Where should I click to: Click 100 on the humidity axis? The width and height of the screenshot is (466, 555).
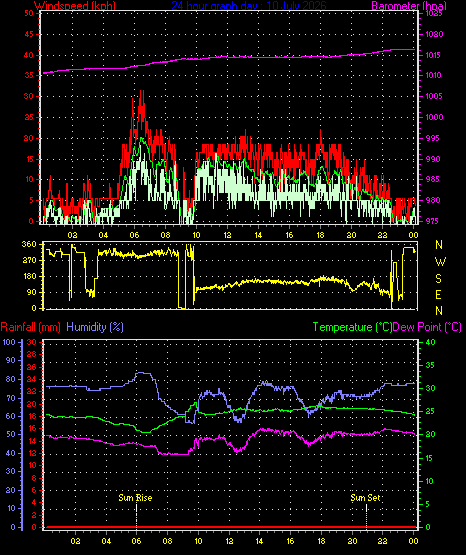(x=9, y=342)
